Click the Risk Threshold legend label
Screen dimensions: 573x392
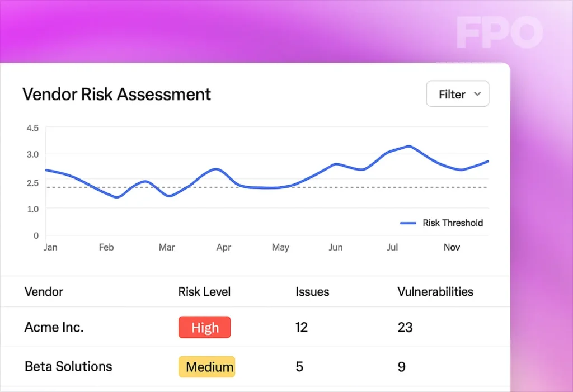click(x=452, y=223)
